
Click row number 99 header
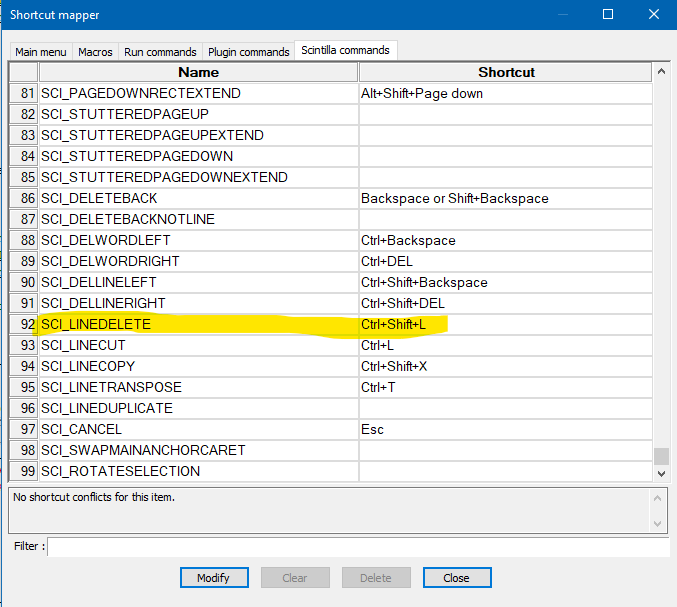tap(24, 471)
